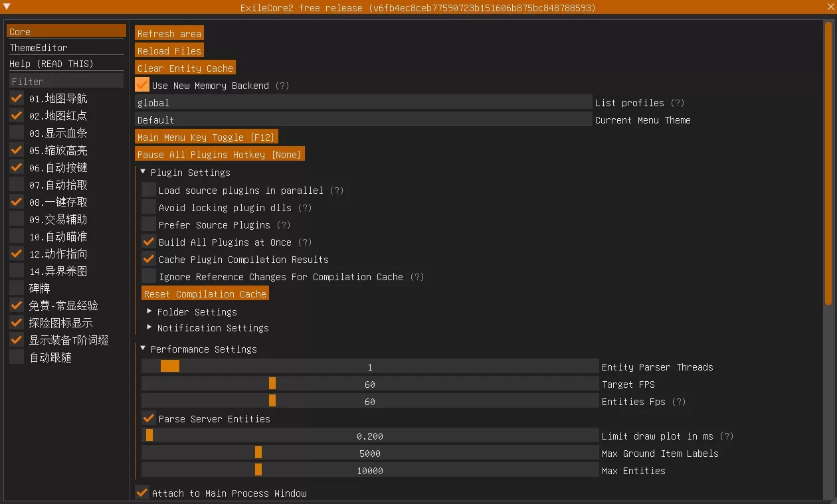837x504 pixels.
Task: Click the (?) hint beside Limit draw plot in ms
Action: tap(727, 436)
